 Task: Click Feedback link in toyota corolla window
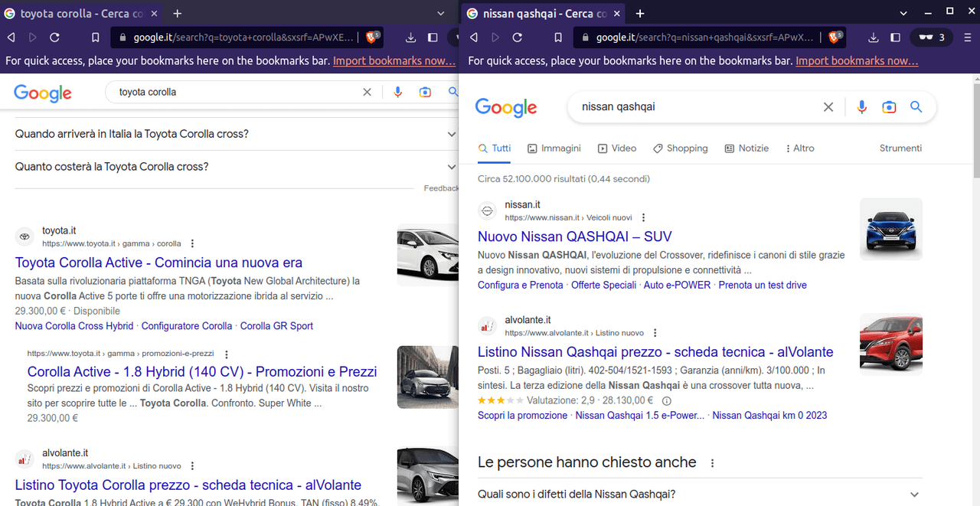tap(441, 188)
